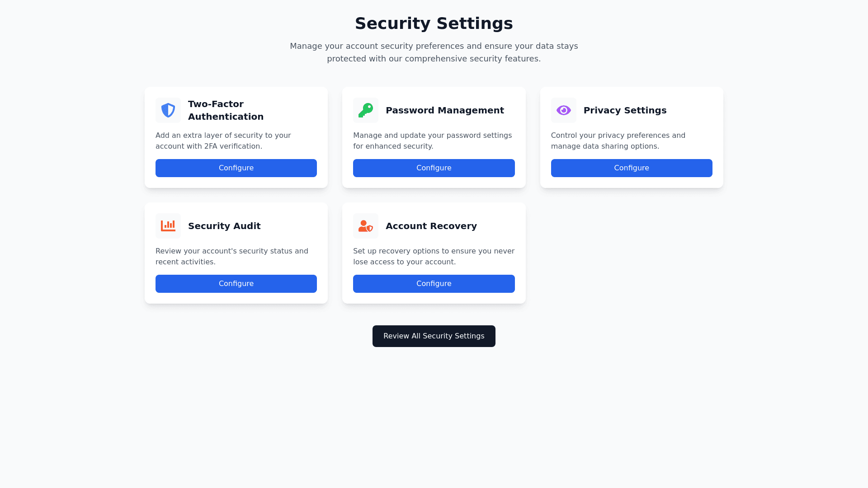Click the blue shield Two-Factor Authentication icon
Screen dimensions: 868x488
(x=168, y=110)
